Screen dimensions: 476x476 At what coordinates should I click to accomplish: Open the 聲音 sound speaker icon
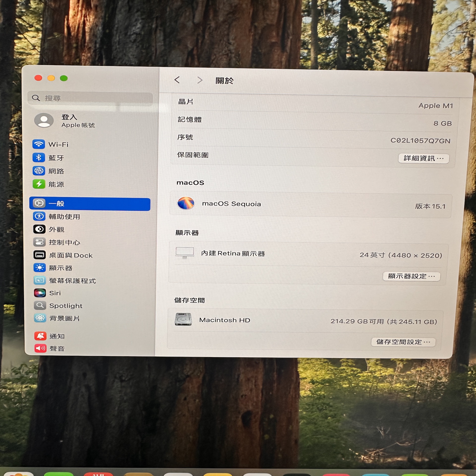click(x=40, y=348)
